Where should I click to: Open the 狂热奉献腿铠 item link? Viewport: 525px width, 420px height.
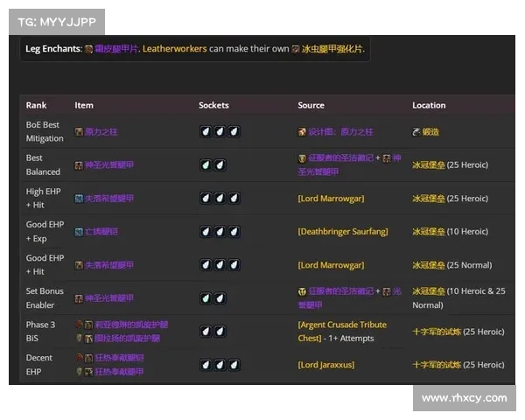pos(119,358)
